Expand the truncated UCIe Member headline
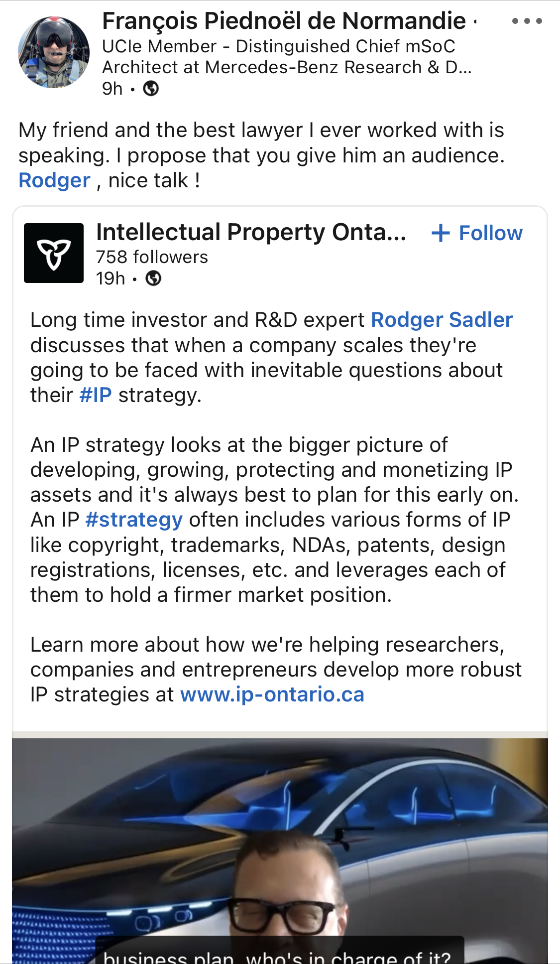Image resolution: width=560 pixels, height=964 pixels. 287,57
